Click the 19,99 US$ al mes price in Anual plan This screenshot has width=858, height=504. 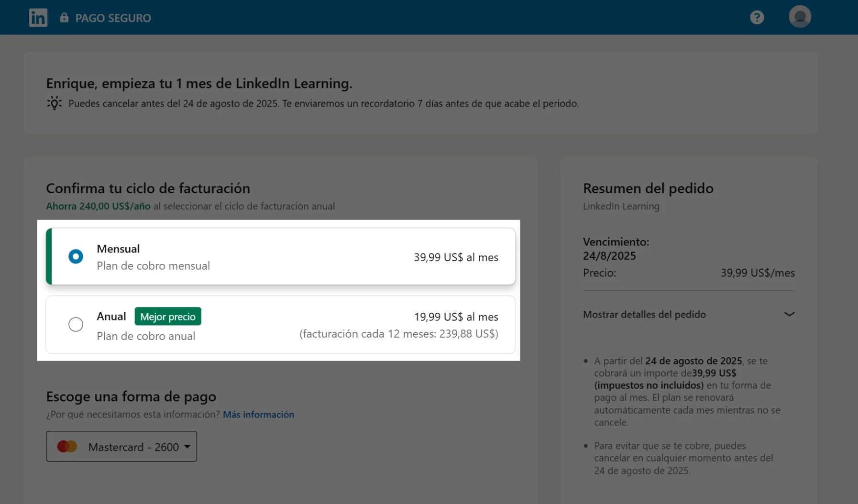456,317
